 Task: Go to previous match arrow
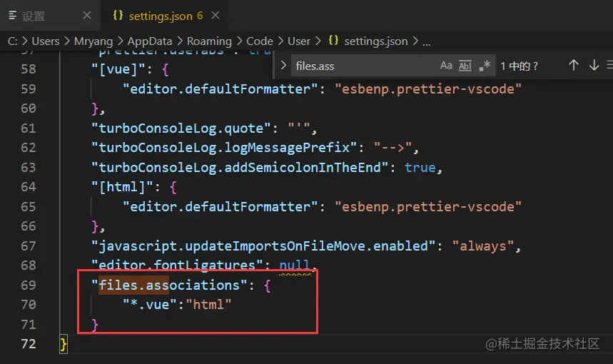click(574, 65)
